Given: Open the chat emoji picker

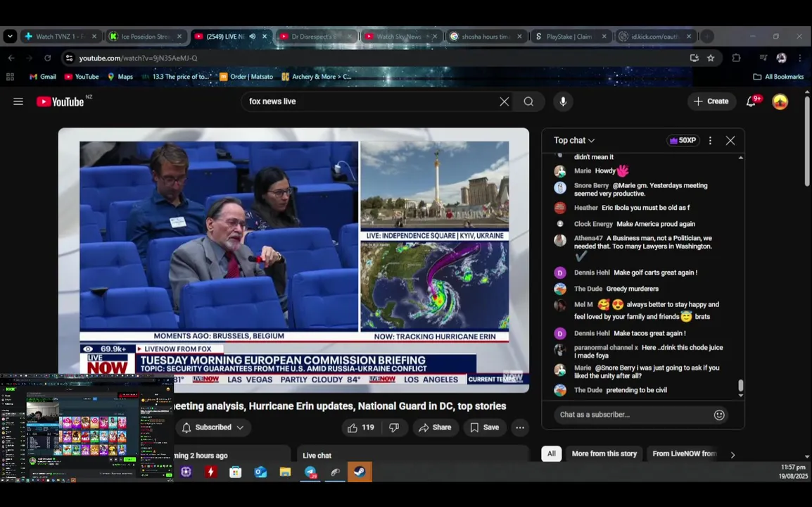Looking at the screenshot, I should coord(719,415).
